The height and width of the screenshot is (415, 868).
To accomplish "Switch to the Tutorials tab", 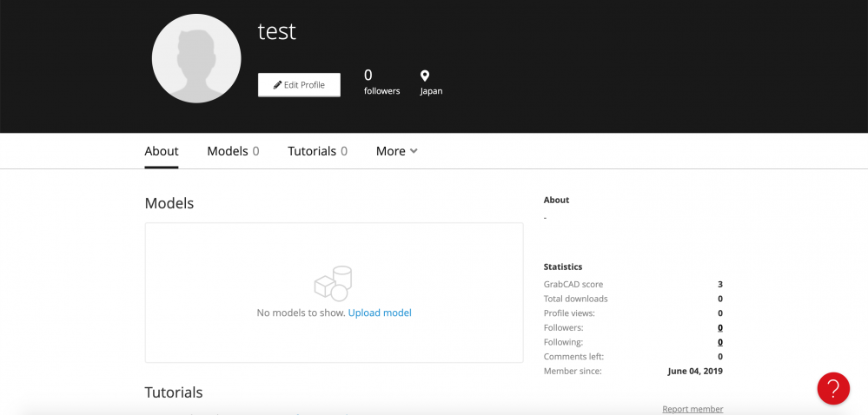I will coord(318,151).
